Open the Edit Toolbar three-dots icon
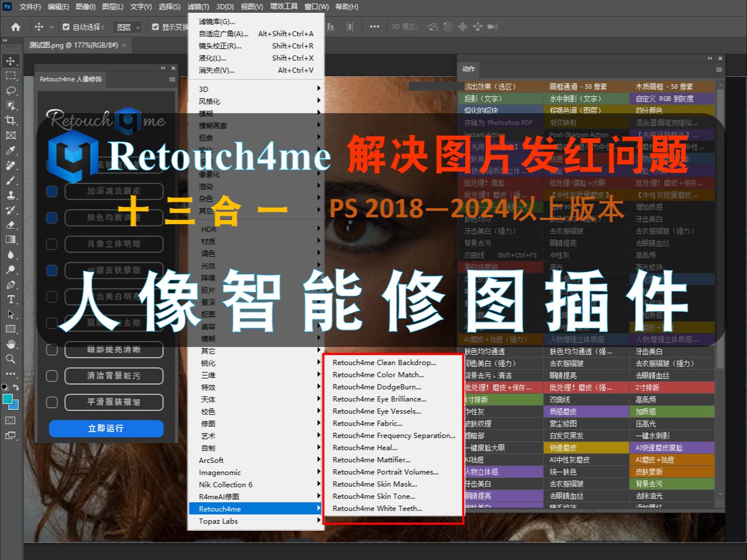The height and width of the screenshot is (560, 747). click(11, 374)
